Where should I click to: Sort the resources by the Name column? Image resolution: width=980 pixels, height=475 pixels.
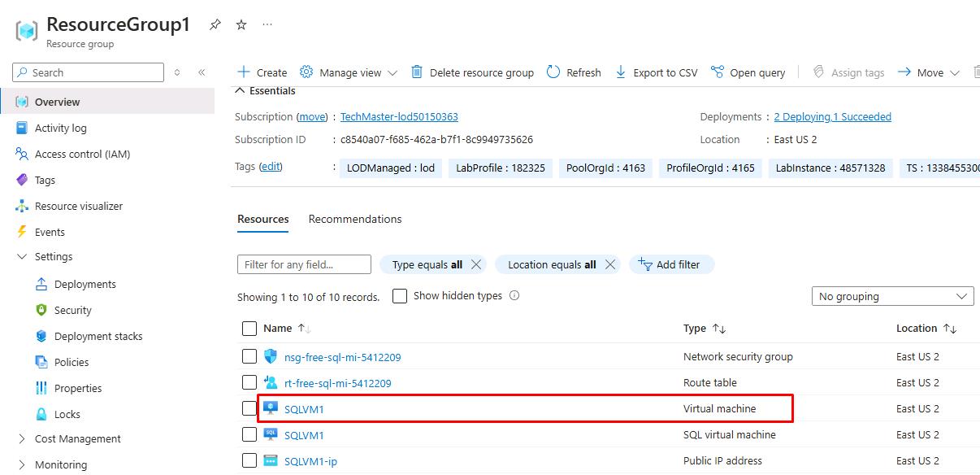(x=287, y=329)
